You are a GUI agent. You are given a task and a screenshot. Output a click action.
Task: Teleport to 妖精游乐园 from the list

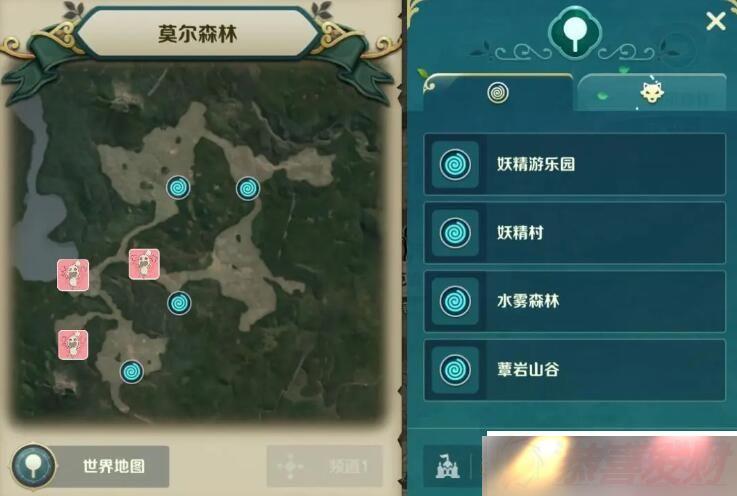click(574, 164)
